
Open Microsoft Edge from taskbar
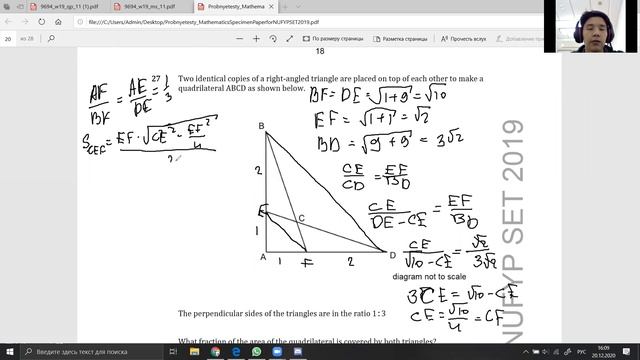point(236,351)
